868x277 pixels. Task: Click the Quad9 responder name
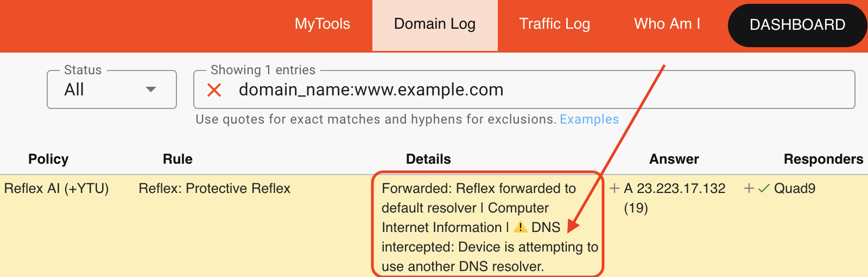[x=795, y=189]
